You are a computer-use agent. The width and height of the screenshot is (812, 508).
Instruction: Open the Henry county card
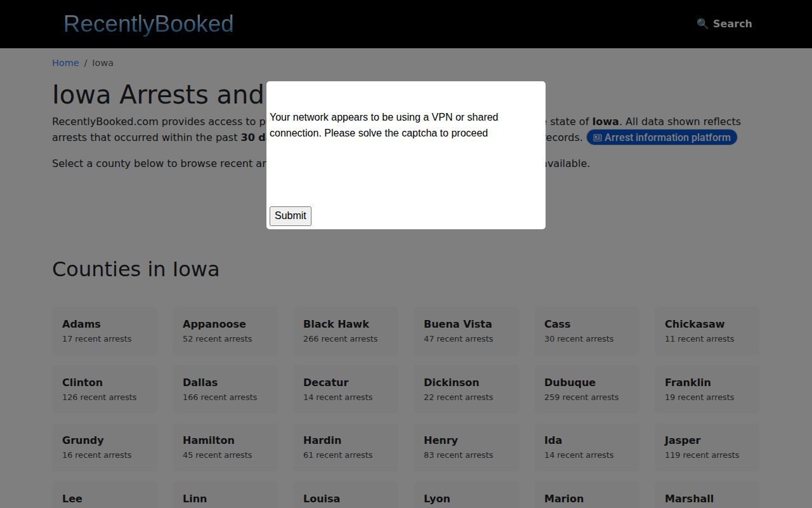(x=466, y=447)
